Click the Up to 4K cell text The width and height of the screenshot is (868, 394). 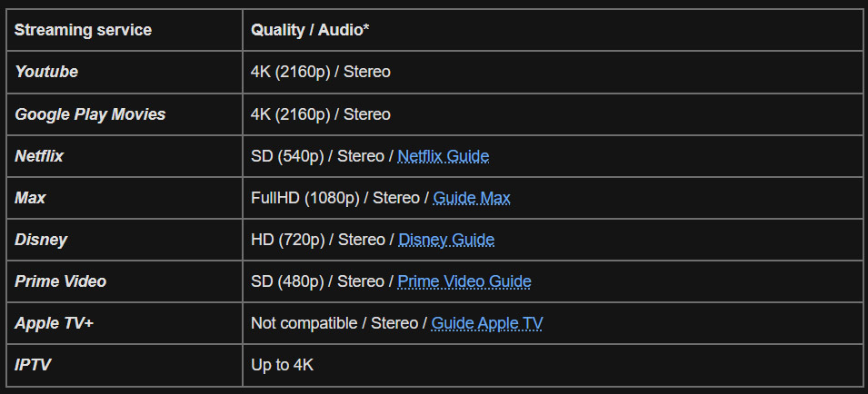tap(283, 365)
